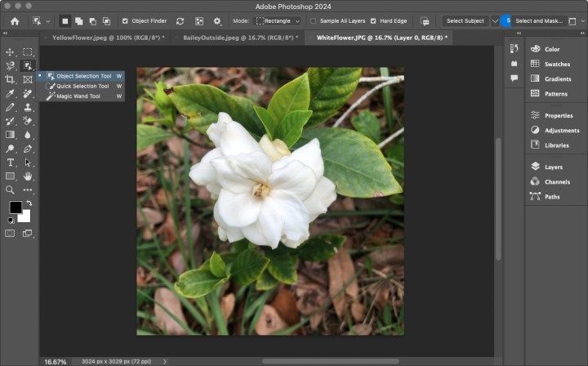588x366 pixels.
Task: Switch to the YellowFlower.jpeg tab
Action: tap(107, 38)
